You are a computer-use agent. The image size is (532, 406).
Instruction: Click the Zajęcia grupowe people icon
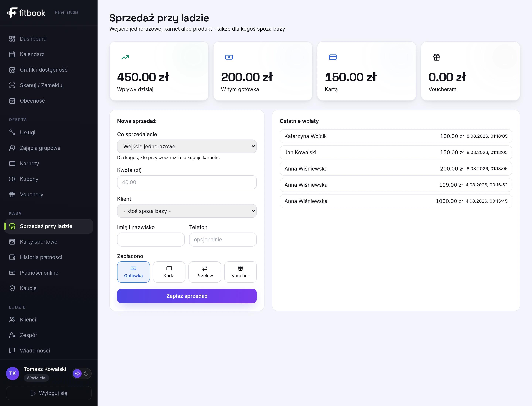pyautogui.click(x=12, y=148)
